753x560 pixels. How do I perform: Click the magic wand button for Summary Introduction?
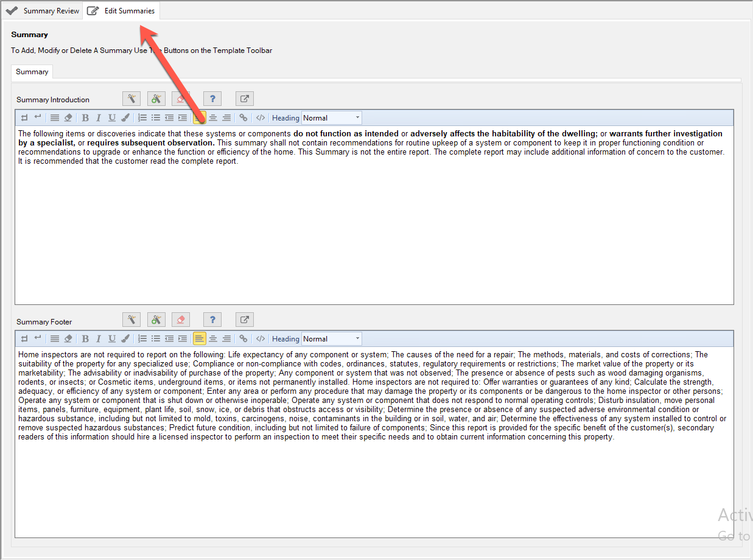coord(131,99)
